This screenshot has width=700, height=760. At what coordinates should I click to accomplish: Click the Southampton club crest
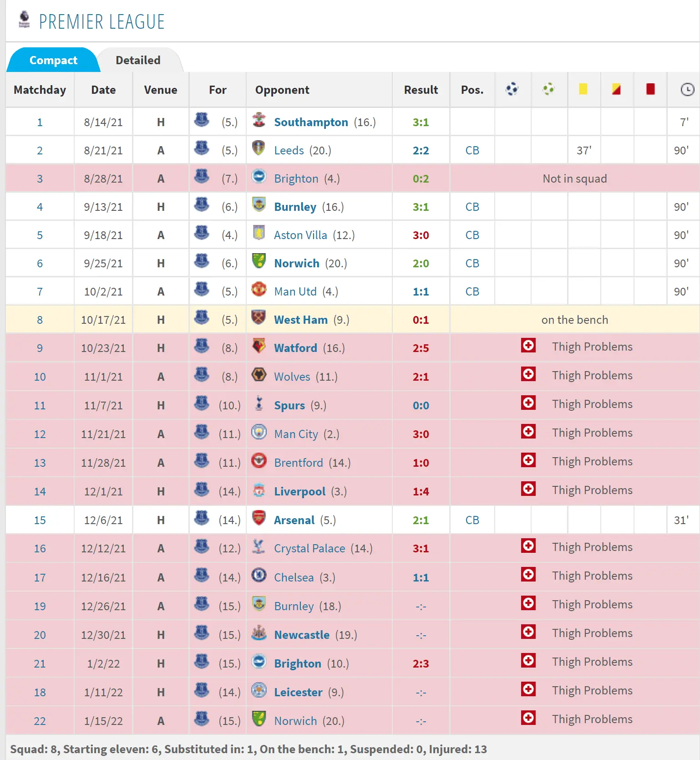[x=259, y=120]
